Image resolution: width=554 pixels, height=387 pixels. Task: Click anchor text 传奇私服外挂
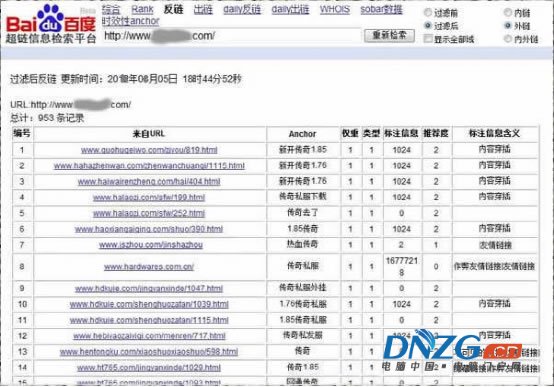click(303, 288)
